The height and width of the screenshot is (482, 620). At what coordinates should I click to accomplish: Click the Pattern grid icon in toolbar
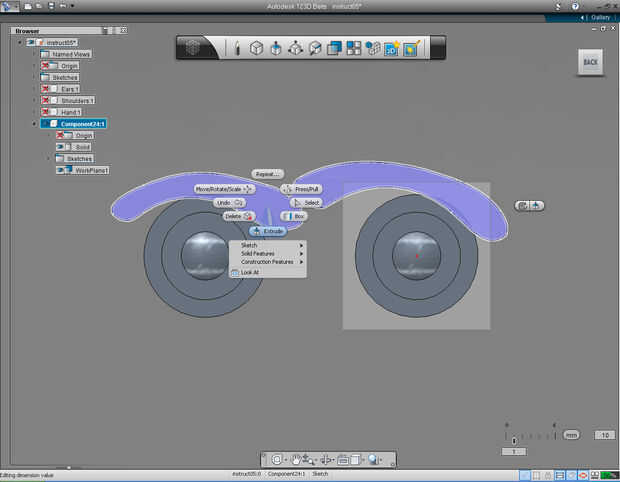tap(354, 47)
